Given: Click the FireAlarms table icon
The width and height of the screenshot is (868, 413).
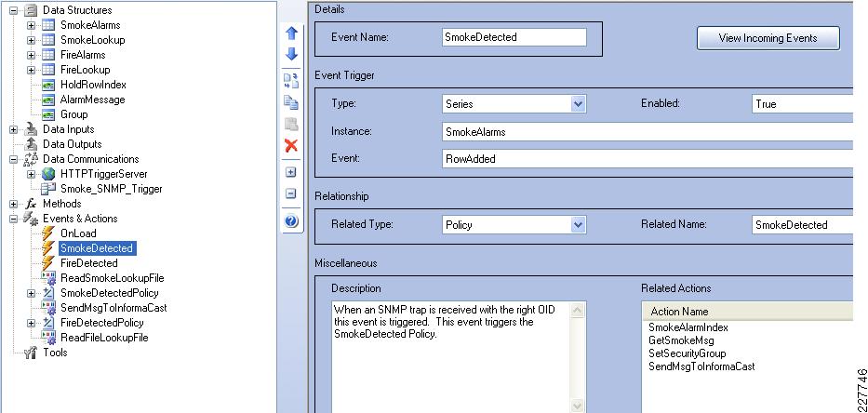Looking at the screenshot, I should coord(48,55).
